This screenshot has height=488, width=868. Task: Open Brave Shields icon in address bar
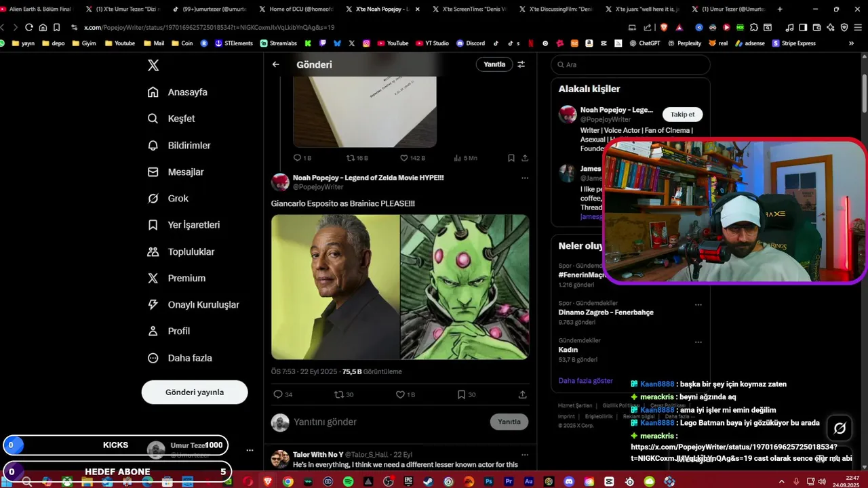point(663,27)
